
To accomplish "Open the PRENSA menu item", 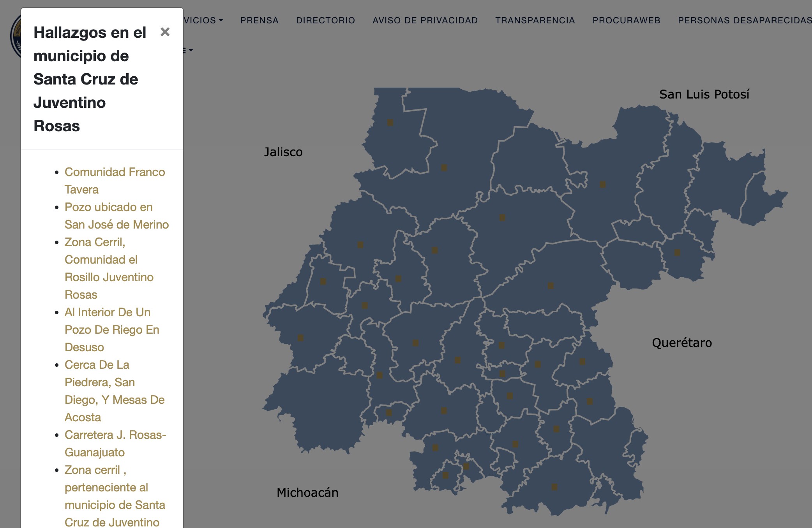I will pyautogui.click(x=259, y=20).
